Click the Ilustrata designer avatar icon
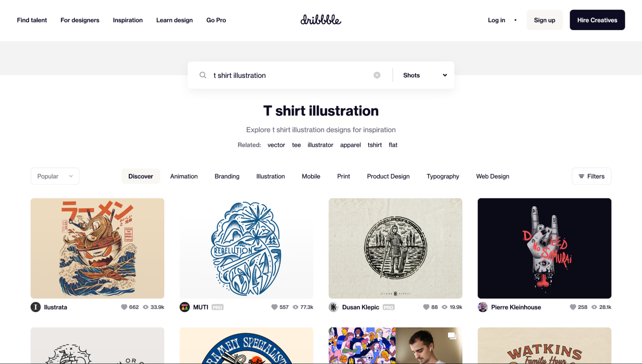642x364 pixels. (35, 307)
